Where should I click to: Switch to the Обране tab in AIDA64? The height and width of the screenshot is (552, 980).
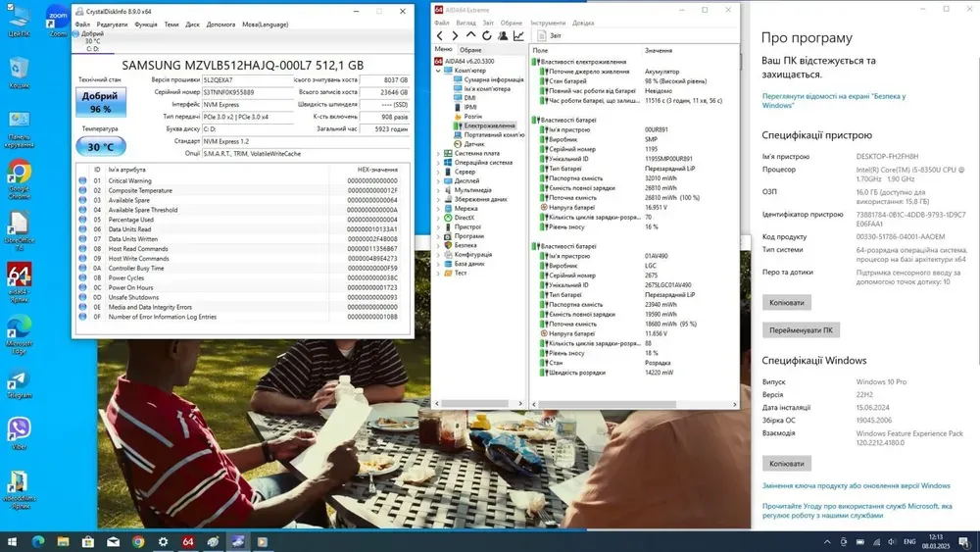470,49
